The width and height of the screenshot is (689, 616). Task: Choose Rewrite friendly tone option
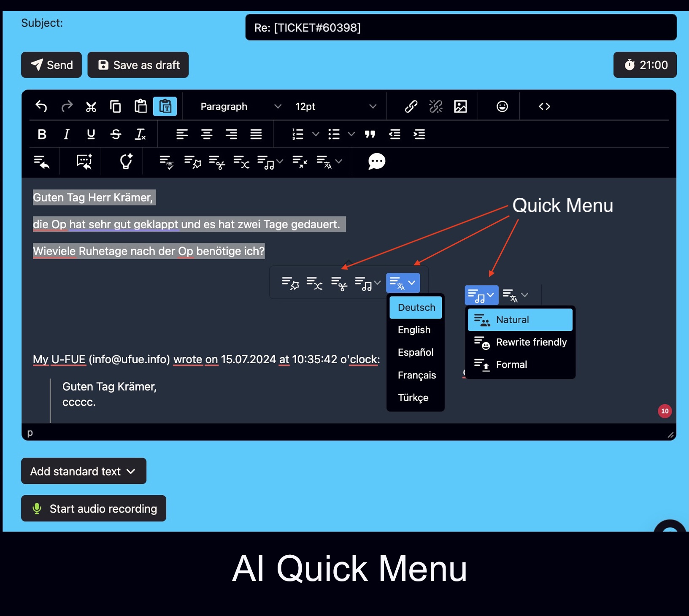[x=520, y=342]
